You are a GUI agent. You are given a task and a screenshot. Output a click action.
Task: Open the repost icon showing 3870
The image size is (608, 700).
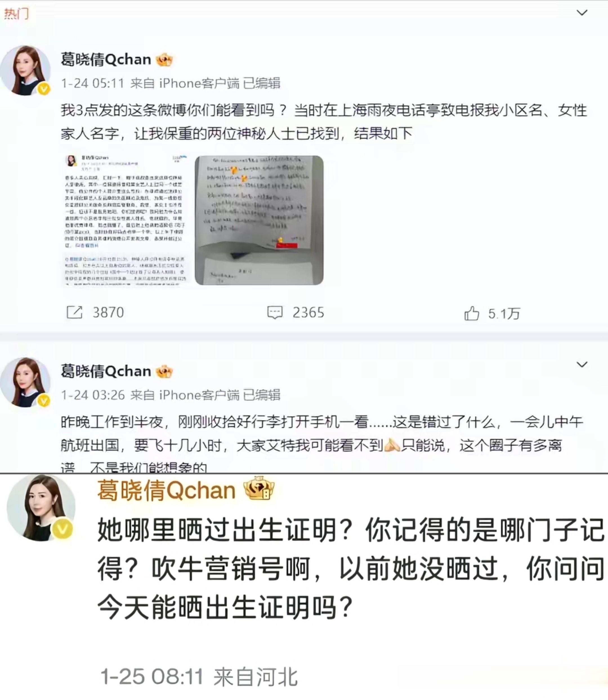[74, 312]
